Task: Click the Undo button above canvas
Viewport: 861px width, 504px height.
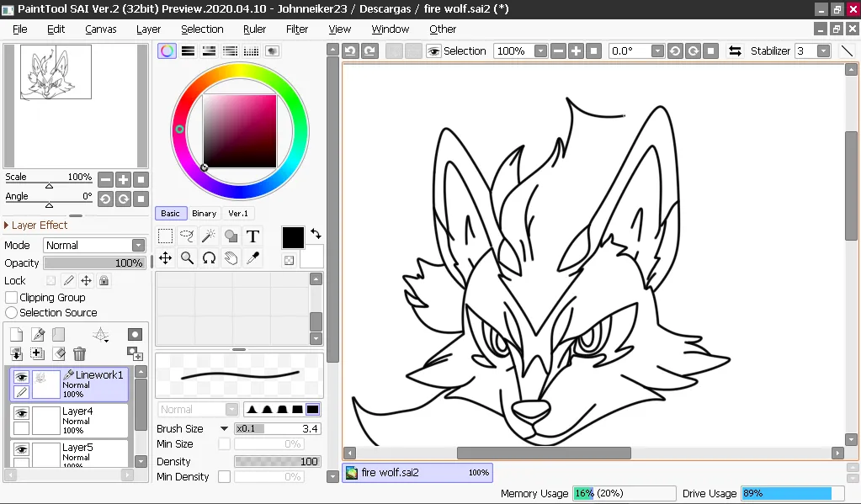Action: click(350, 51)
